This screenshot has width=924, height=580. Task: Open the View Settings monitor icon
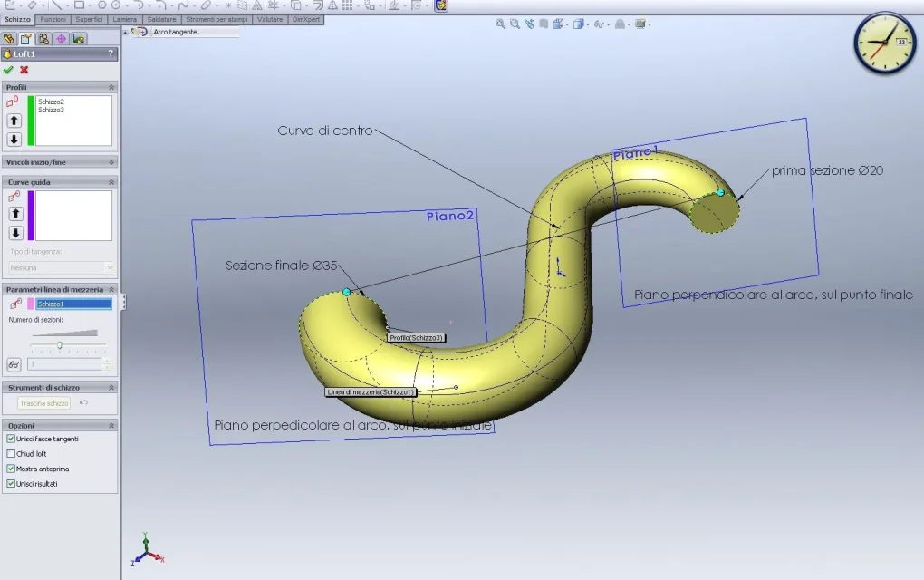(x=640, y=24)
